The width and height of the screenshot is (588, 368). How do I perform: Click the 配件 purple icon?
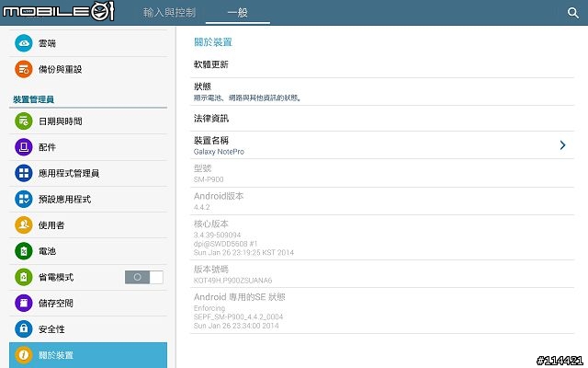point(24,147)
